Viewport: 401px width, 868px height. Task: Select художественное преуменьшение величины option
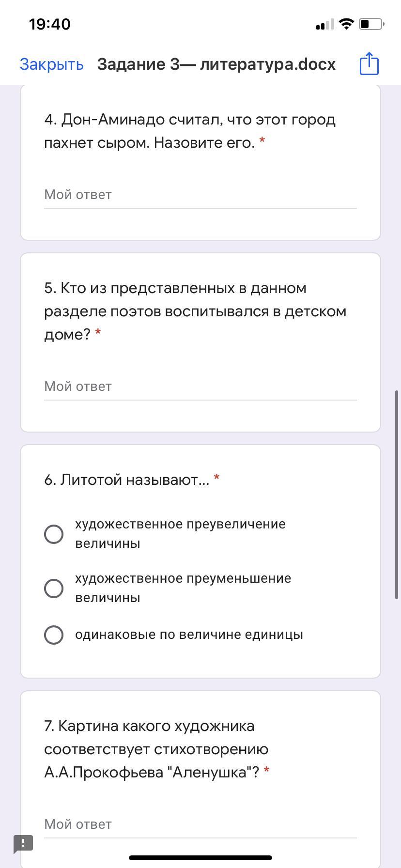click(54, 588)
